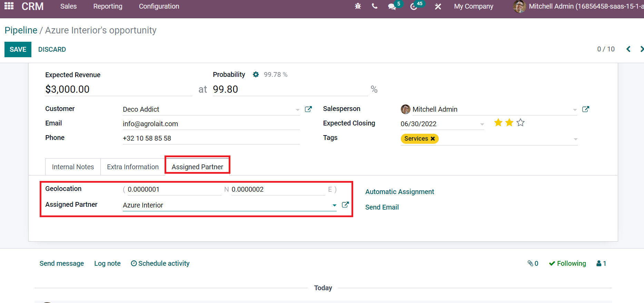
Task: Expand the Customer dropdown
Action: 297,110
